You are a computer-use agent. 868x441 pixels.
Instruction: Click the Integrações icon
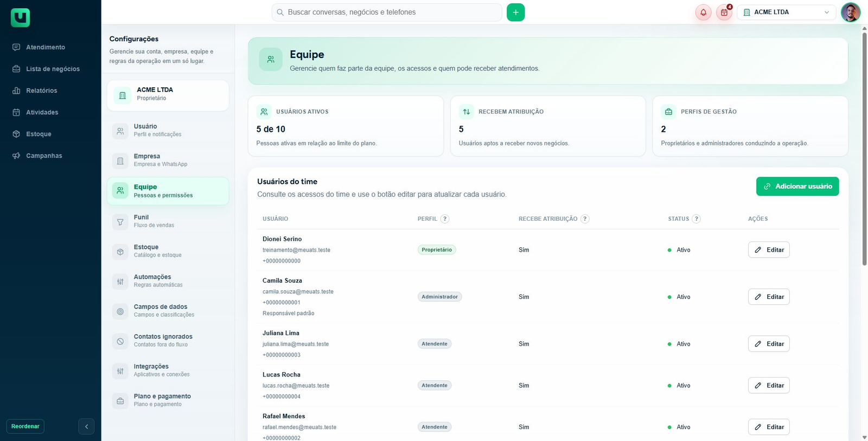pyautogui.click(x=120, y=370)
